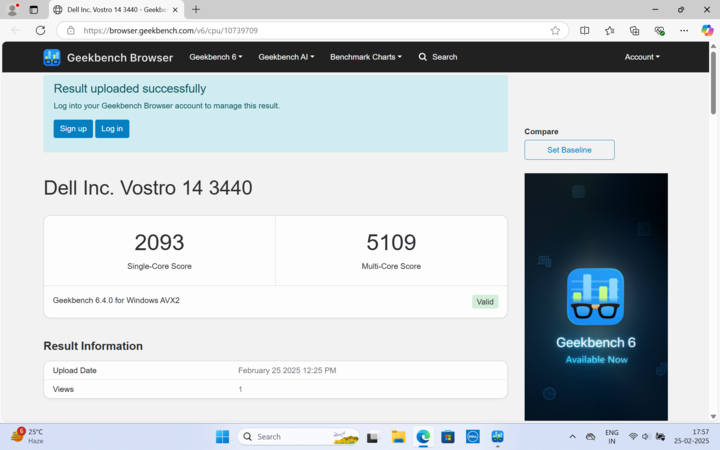
Task: Open split screen icon in toolbar
Action: [x=585, y=30]
